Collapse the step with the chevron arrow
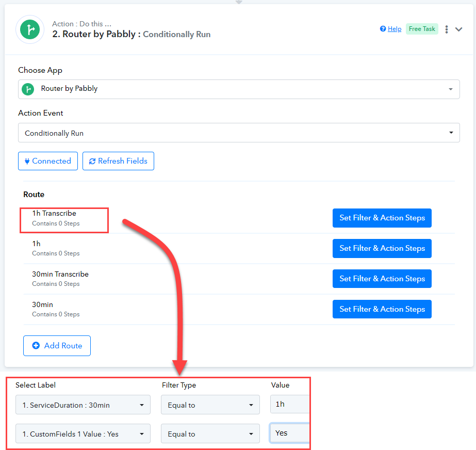 point(458,29)
